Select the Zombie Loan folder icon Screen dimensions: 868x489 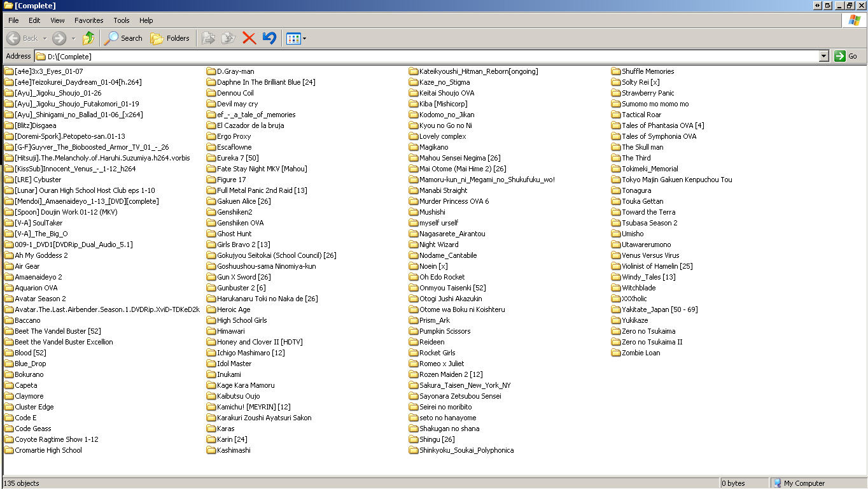click(x=616, y=353)
